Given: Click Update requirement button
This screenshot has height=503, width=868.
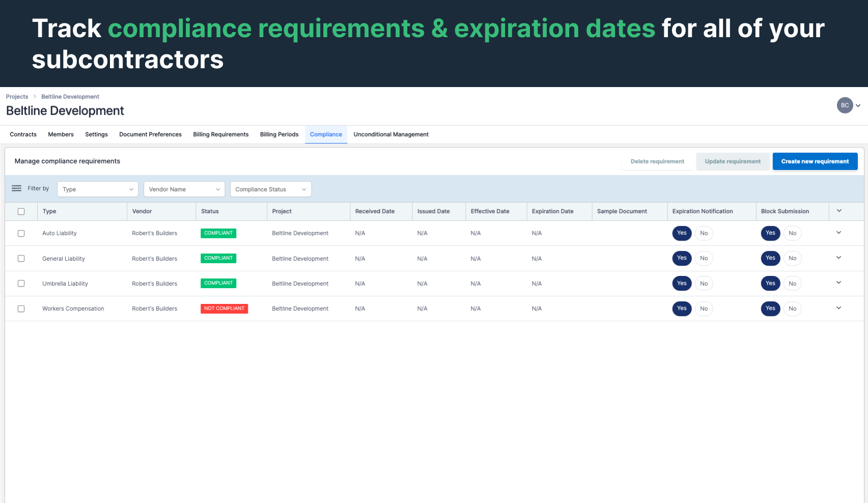Looking at the screenshot, I should (733, 161).
